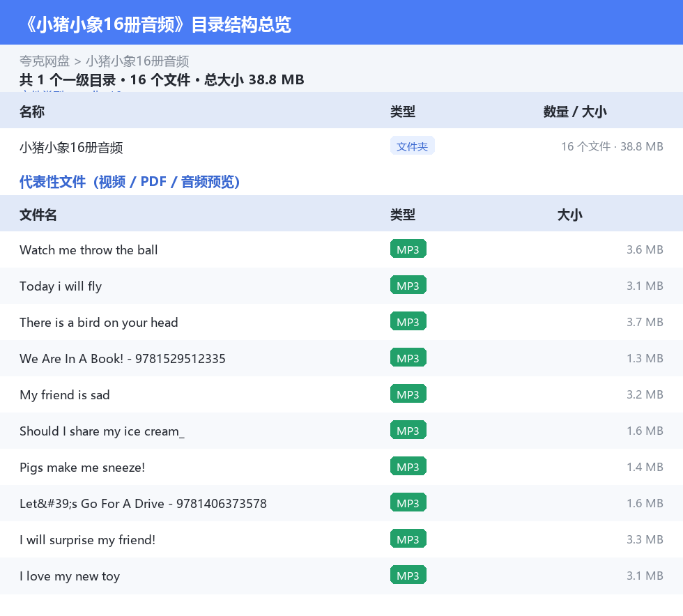This screenshot has height=616, width=683.
Task: Click the 1.4 MB size value
Action: 645,467
